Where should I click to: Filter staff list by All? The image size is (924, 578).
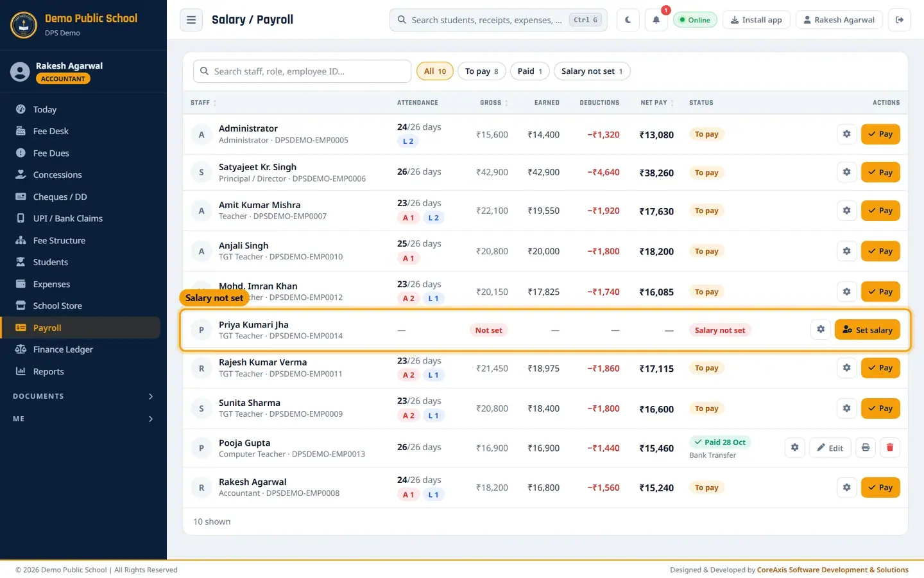click(435, 71)
